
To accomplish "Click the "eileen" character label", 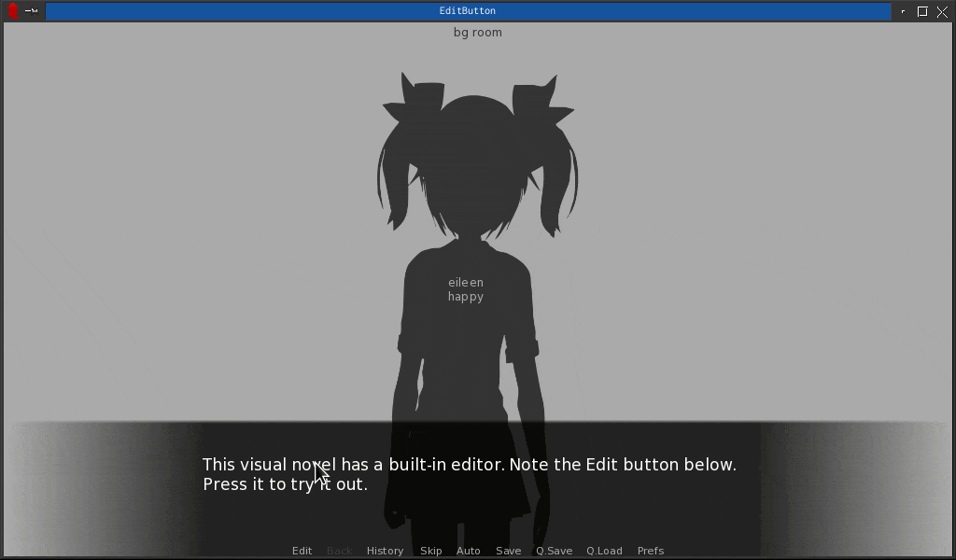I will [x=466, y=281].
